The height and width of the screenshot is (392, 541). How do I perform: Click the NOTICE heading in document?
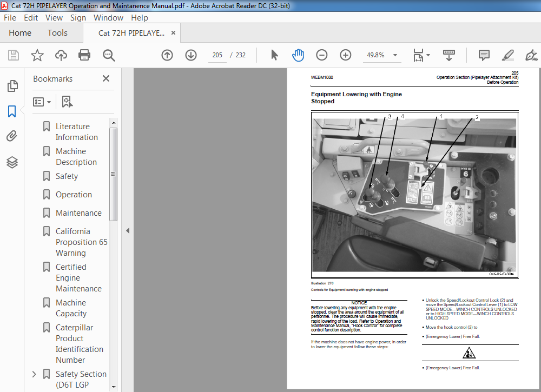[x=359, y=303]
